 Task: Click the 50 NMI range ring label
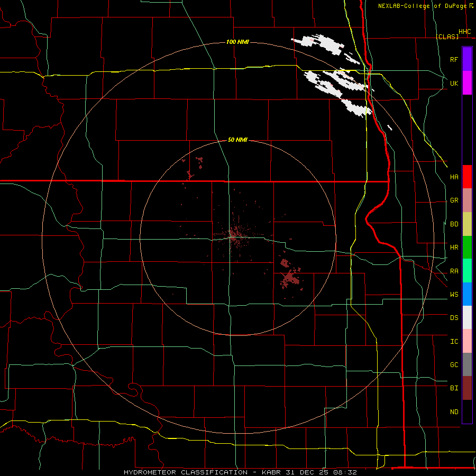(237, 140)
